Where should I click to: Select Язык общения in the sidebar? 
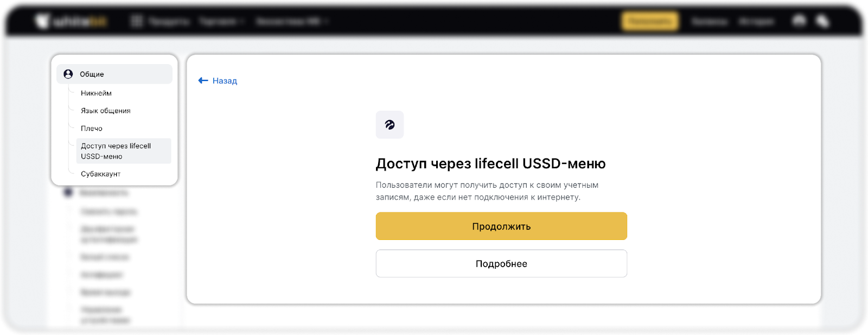pyautogui.click(x=106, y=111)
